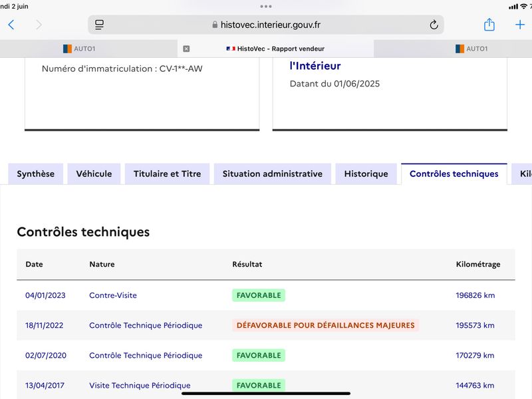532x399 pixels.
Task: Click the histovec.interieur.gouv.fr address bar
Action: [x=266, y=25]
